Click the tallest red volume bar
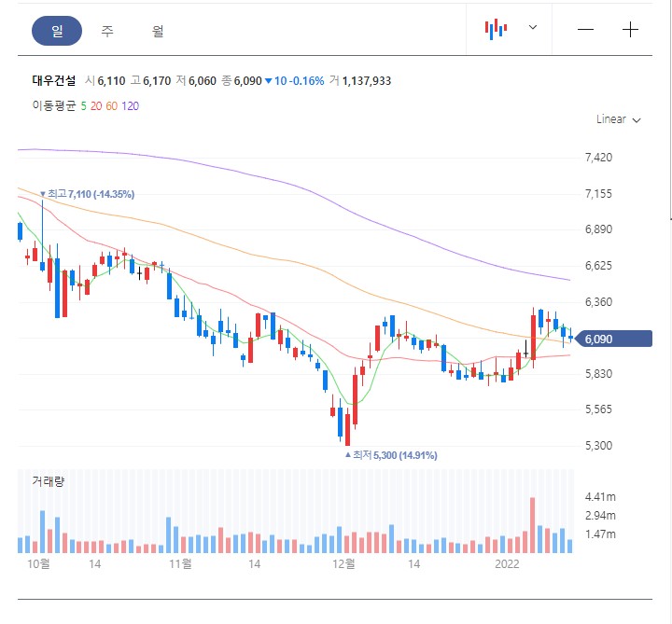The image size is (672, 624). pyautogui.click(x=533, y=525)
